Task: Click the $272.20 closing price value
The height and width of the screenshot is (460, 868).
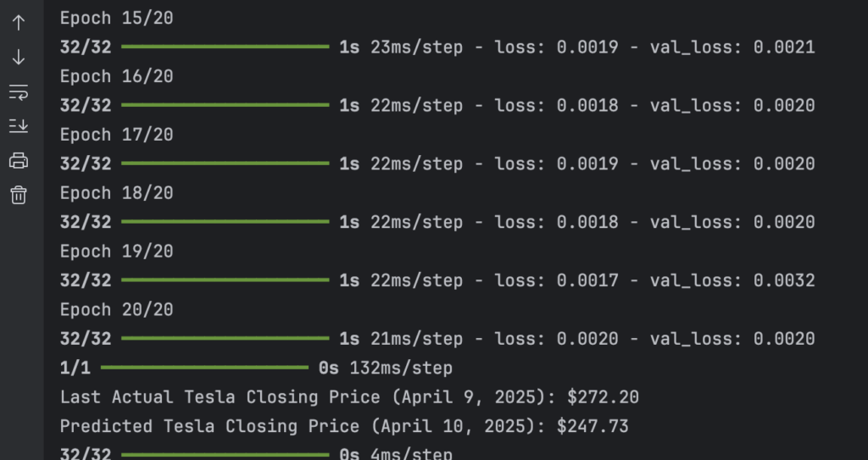Action: tap(604, 397)
